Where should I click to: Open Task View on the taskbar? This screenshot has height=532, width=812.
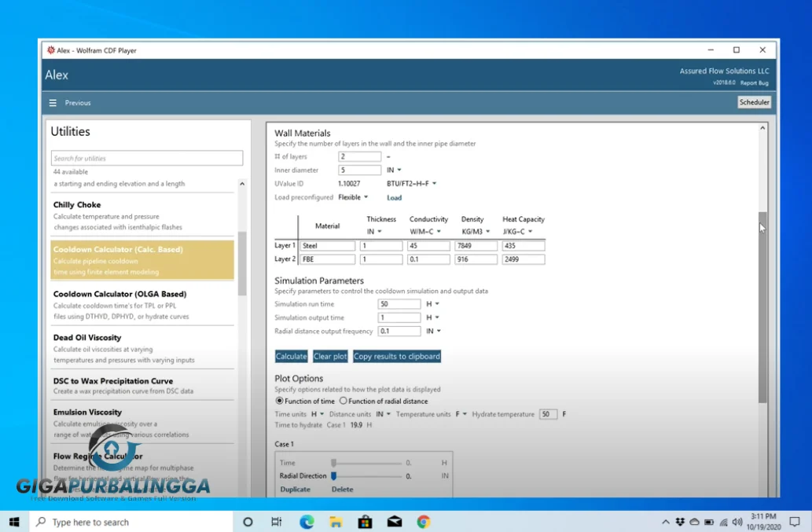pyautogui.click(x=276, y=522)
